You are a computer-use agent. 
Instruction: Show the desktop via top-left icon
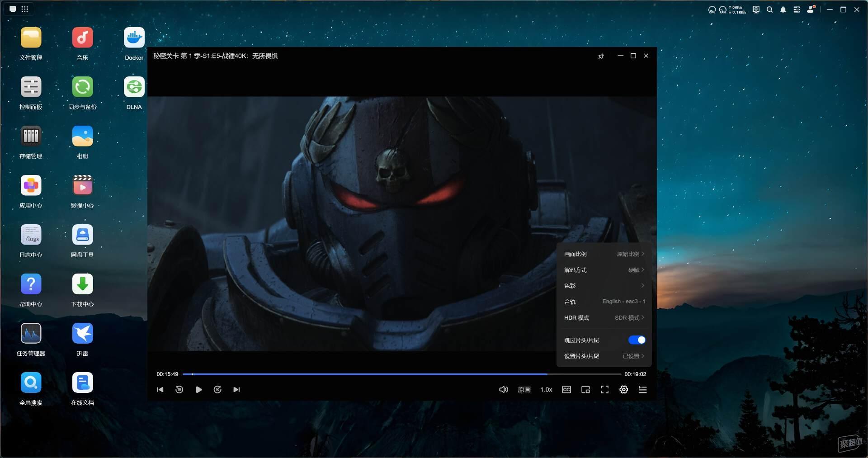click(13, 9)
